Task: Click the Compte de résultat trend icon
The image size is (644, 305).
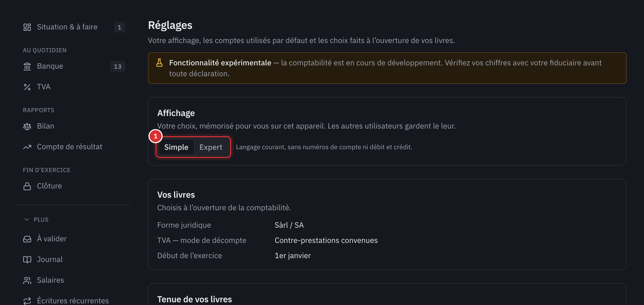Action: (27, 147)
